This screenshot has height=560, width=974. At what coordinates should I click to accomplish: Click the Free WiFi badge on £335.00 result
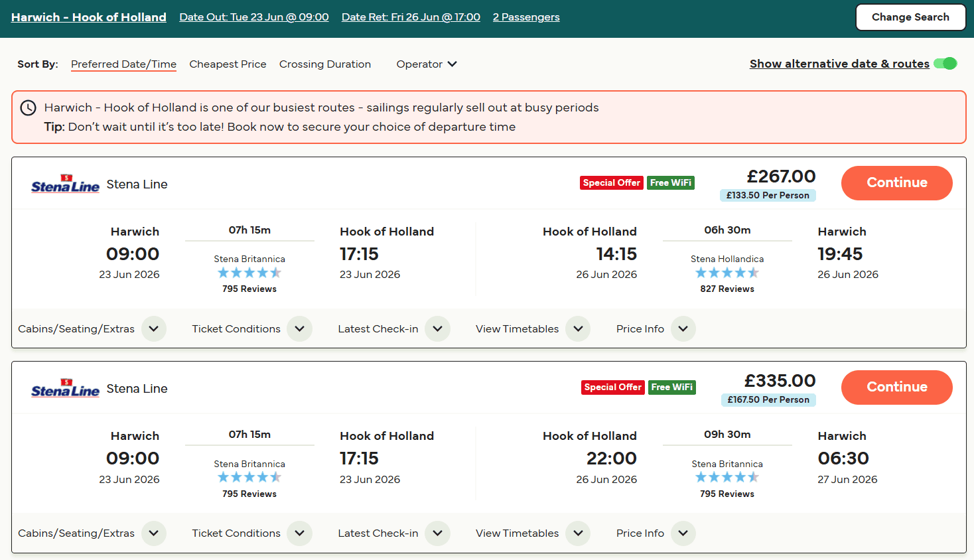point(672,387)
